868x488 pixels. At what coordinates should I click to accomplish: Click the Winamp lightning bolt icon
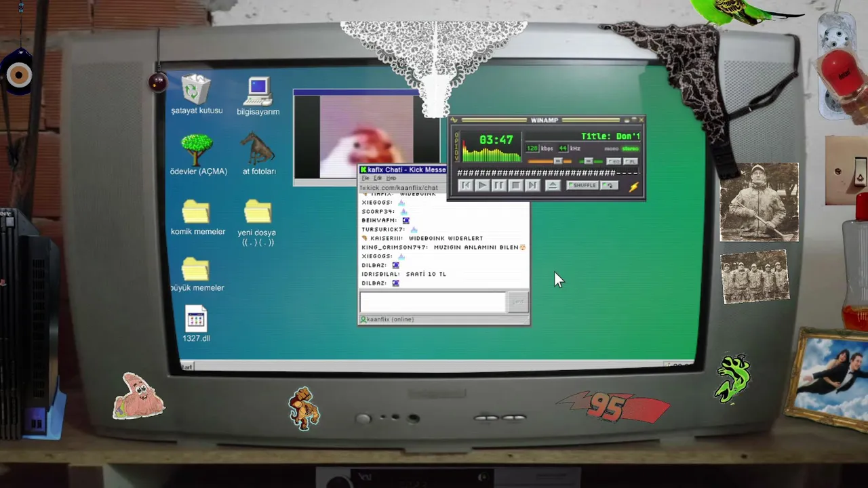pos(633,187)
